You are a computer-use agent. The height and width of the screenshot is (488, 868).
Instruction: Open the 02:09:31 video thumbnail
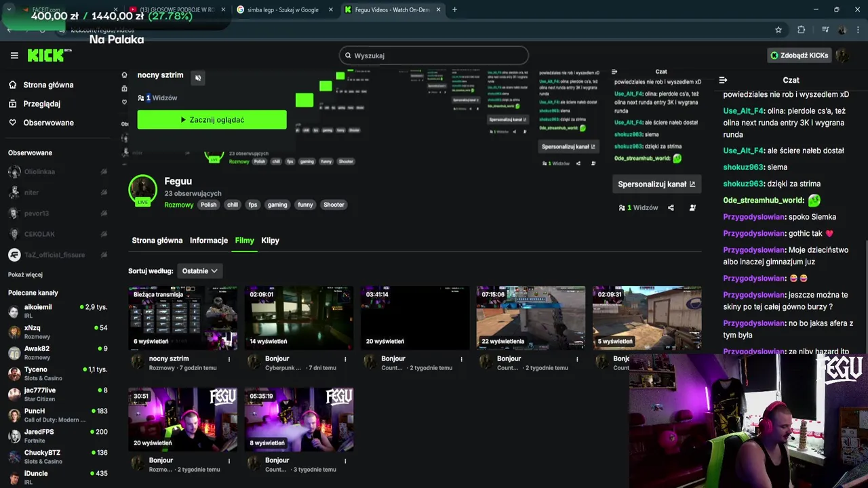coord(647,318)
